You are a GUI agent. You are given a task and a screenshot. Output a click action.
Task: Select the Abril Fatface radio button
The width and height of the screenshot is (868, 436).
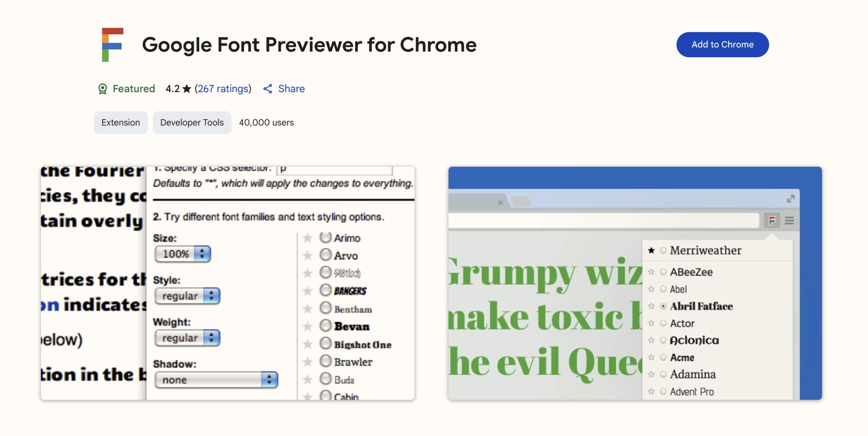(x=663, y=306)
